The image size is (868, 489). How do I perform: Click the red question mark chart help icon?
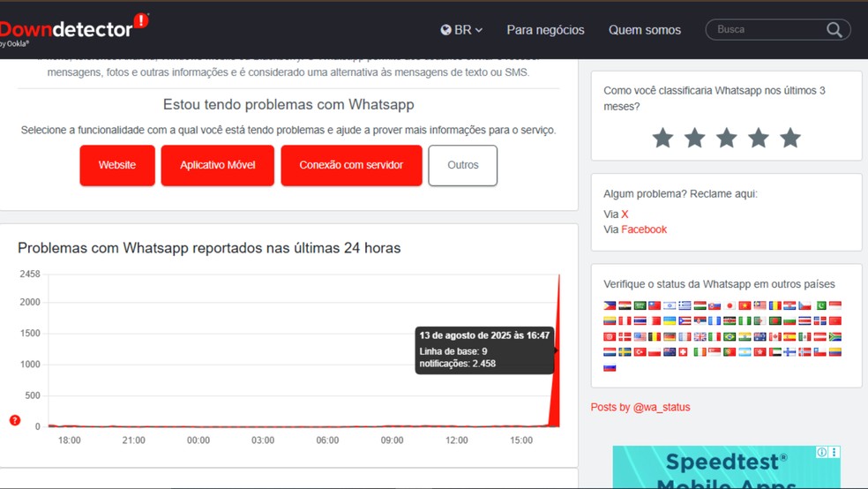click(x=15, y=420)
